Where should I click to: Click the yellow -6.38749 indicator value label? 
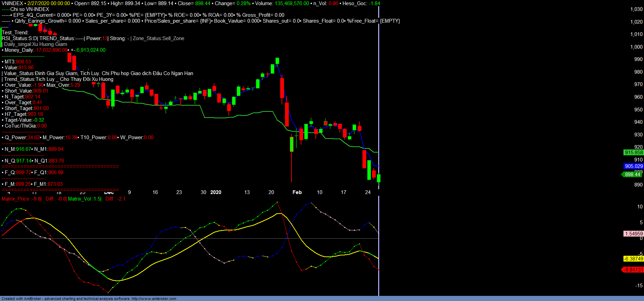click(633, 259)
